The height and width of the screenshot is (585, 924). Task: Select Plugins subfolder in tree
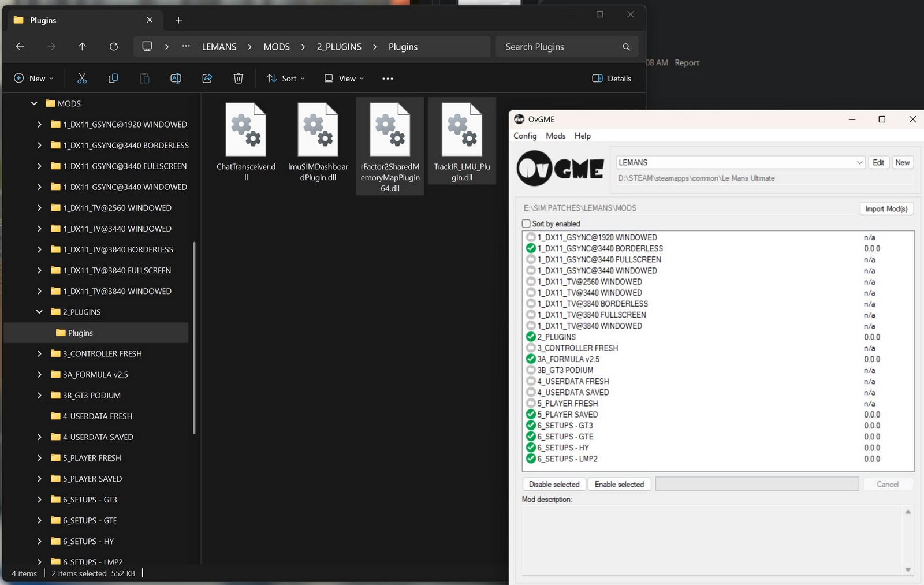96,333
